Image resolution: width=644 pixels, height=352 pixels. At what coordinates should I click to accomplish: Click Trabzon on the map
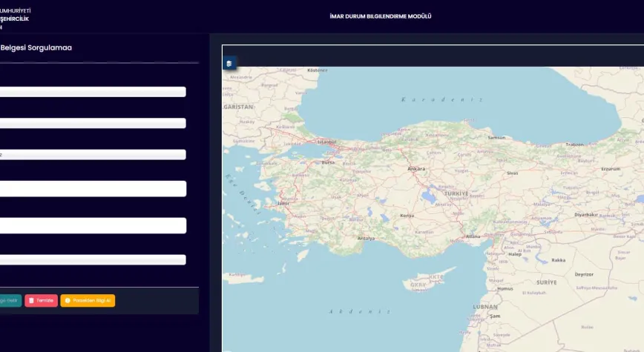point(574,145)
